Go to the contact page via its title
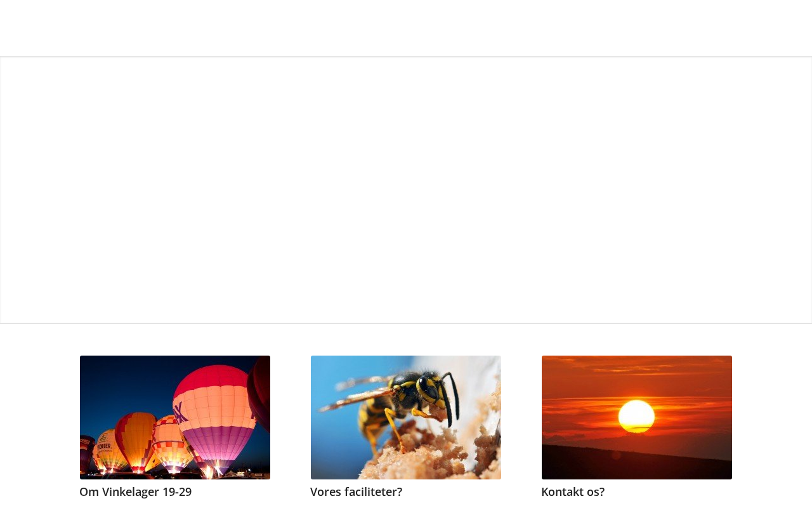812x508 pixels. (x=573, y=491)
